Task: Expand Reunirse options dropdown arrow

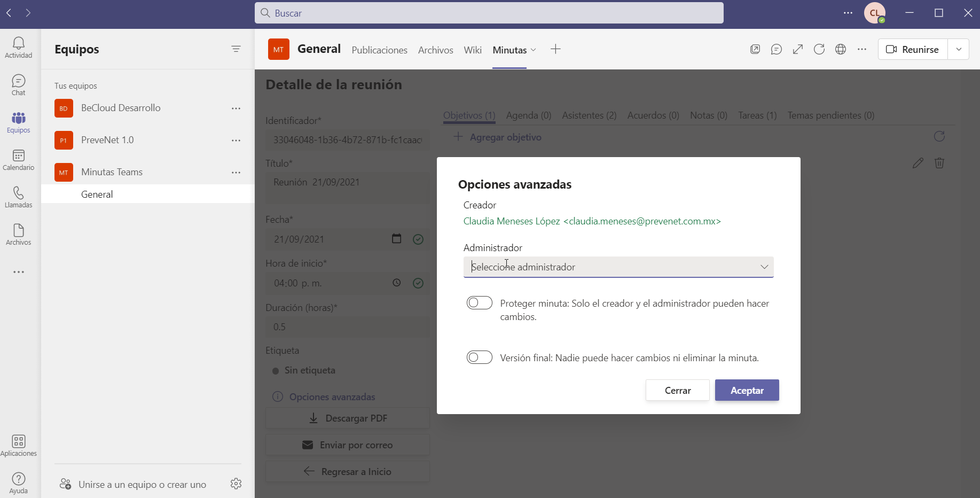Action: coord(959,49)
